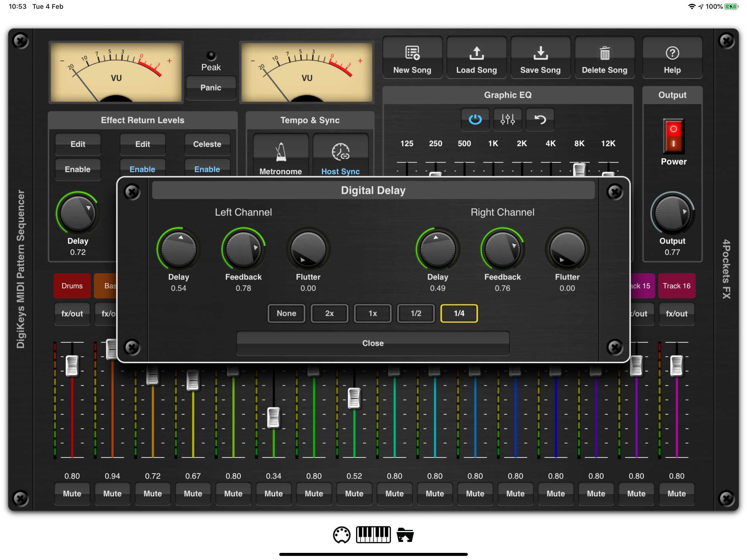Delete the current song
The image size is (747, 560).
[604, 57]
